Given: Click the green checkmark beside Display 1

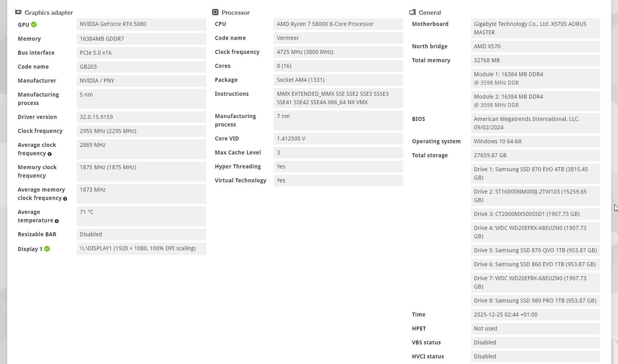Looking at the screenshot, I should (47, 249).
